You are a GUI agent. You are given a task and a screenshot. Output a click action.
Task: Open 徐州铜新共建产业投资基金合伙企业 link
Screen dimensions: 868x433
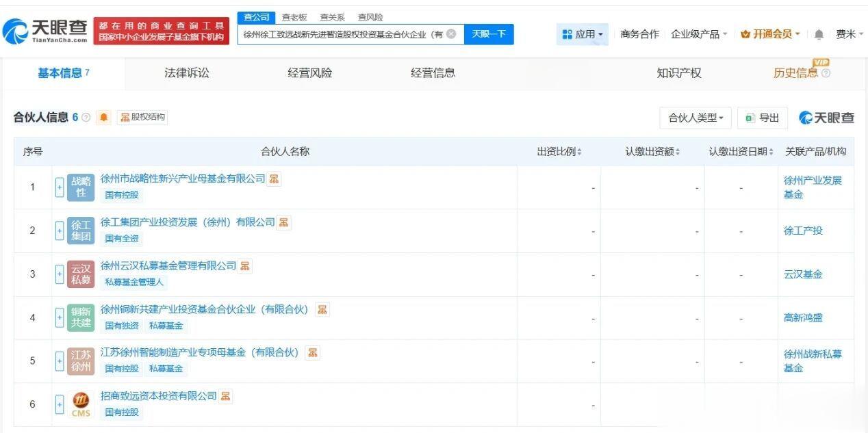[x=205, y=309]
